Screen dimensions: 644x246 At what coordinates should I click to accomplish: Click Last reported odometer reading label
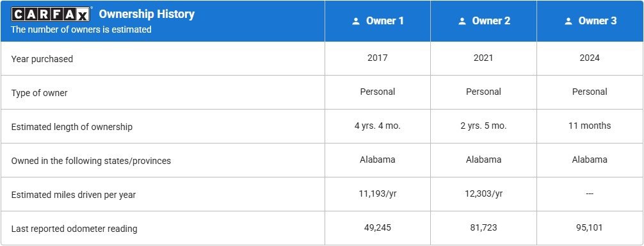(x=74, y=229)
